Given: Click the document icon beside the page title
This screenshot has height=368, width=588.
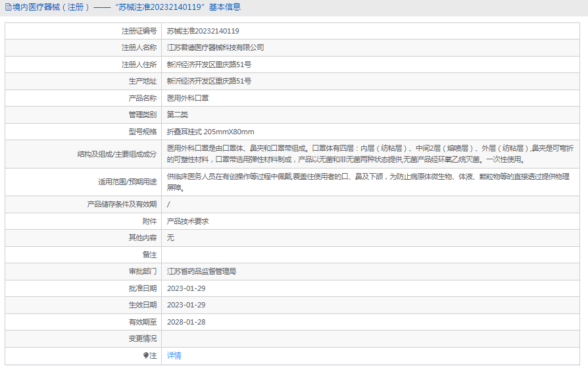Looking at the screenshot, I should [x=8, y=7].
